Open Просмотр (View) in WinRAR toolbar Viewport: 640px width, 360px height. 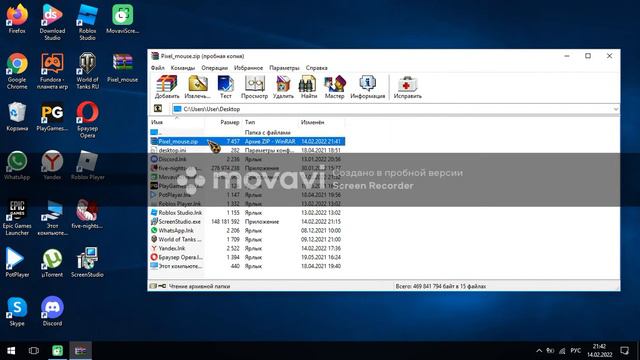point(254,87)
